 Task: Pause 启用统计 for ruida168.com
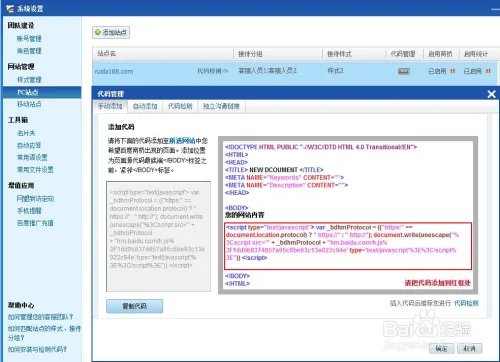pyautogui.click(x=488, y=71)
